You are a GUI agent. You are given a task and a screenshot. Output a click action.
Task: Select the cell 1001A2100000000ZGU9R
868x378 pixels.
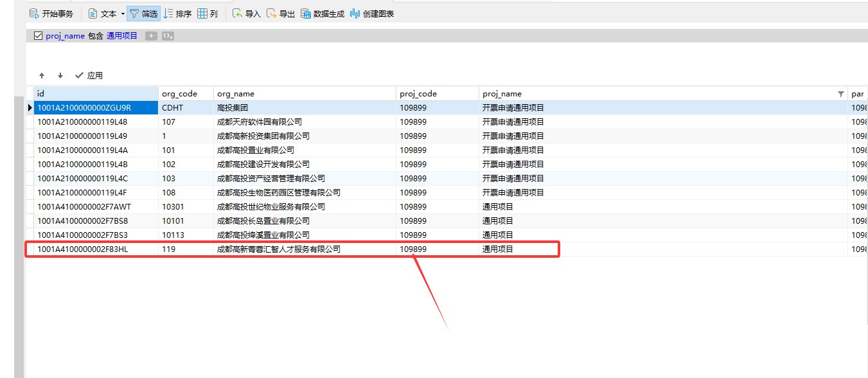coord(96,107)
